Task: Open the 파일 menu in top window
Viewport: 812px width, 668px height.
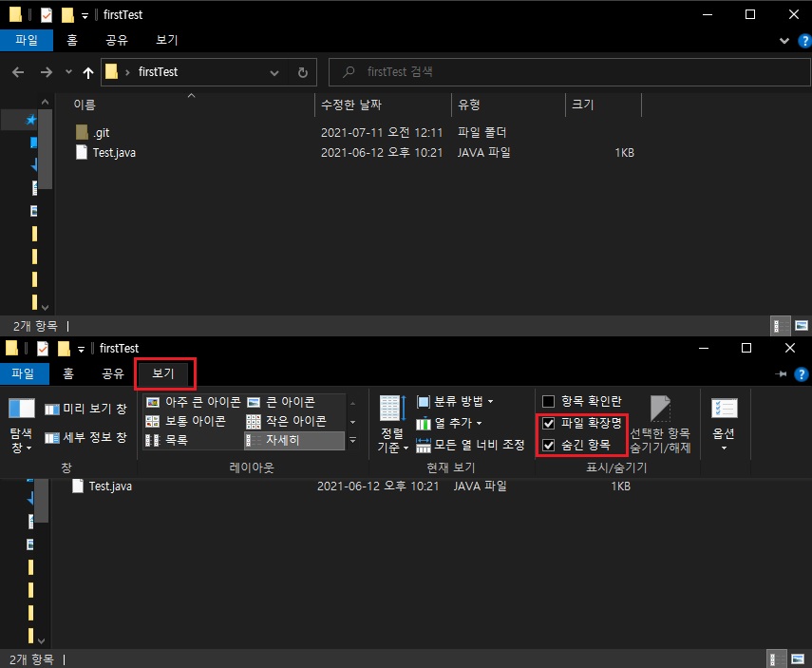Action: point(27,40)
